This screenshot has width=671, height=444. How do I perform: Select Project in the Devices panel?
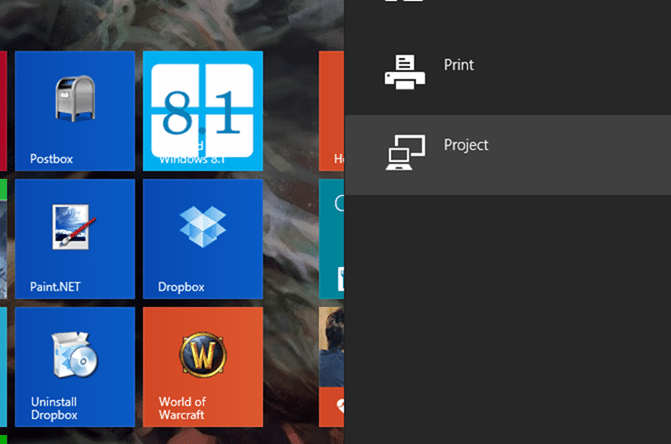pos(508,155)
